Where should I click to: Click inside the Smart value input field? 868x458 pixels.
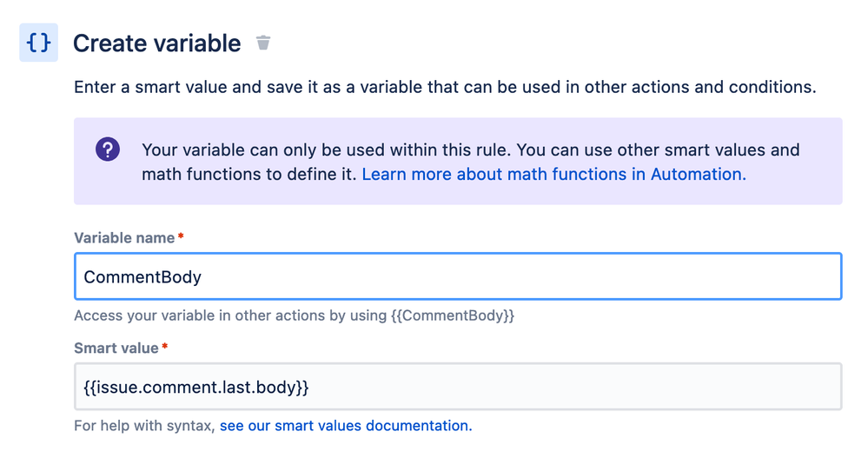521,386
